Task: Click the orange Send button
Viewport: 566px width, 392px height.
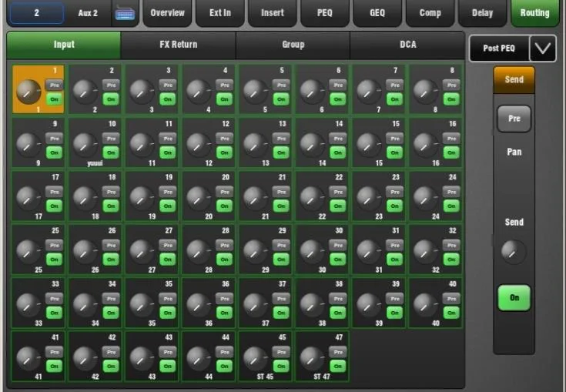Action: click(x=514, y=80)
